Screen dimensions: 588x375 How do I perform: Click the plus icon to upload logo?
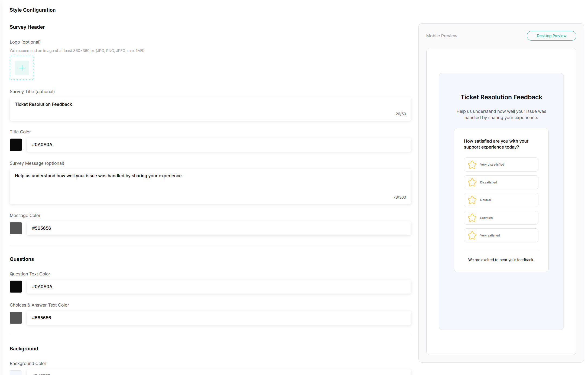(22, 68)
